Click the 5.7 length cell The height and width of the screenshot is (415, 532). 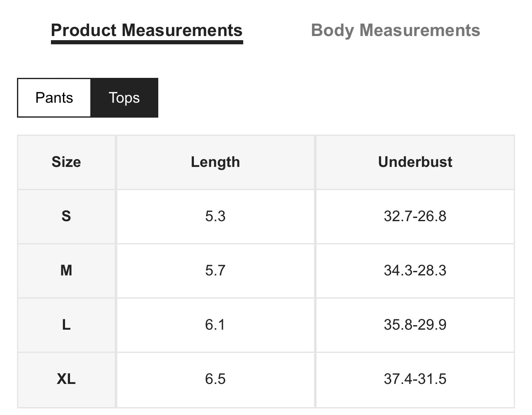pyautogui.click(x=215, y=270)
